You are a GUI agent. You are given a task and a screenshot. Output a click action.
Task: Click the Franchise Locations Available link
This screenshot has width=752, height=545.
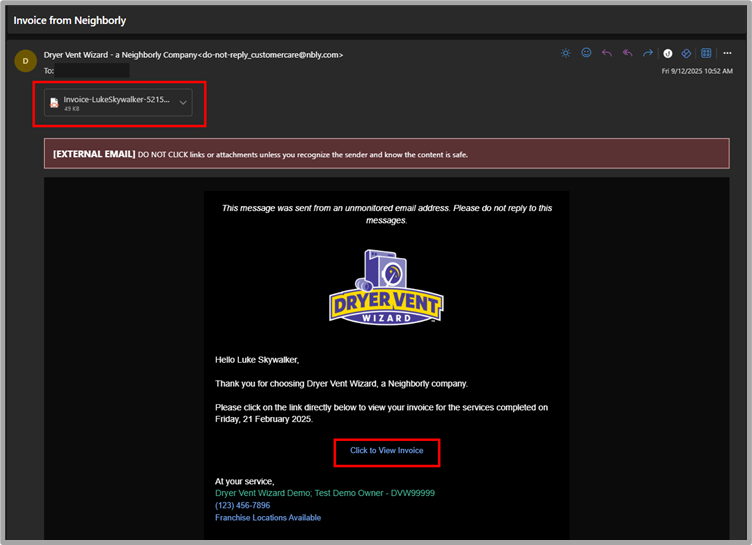pos(268,518)
